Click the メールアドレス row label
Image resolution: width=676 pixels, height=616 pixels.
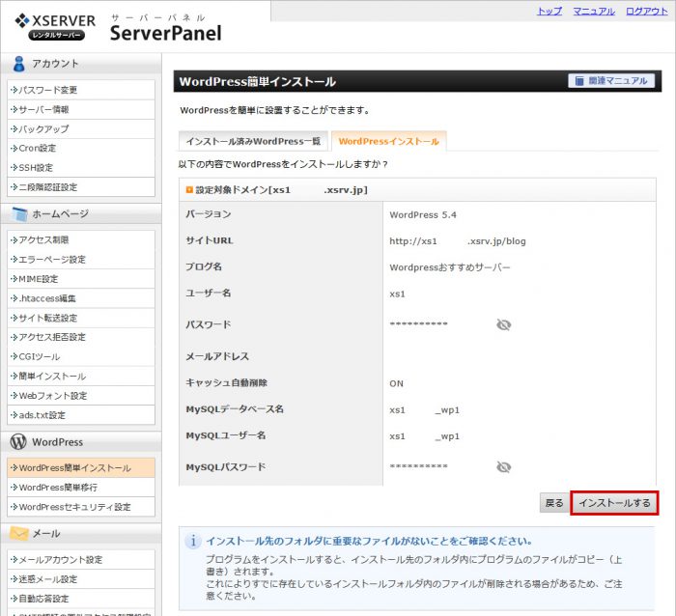(x=217, y=356)
